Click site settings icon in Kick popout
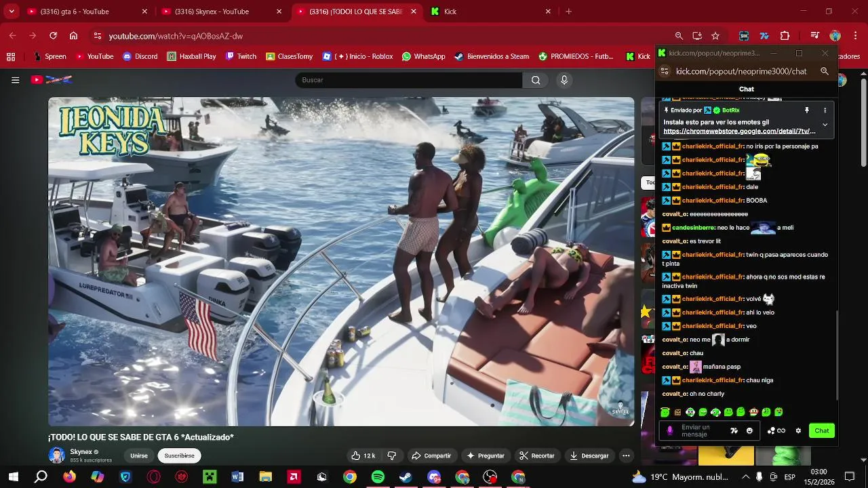868x488 pixels. pos(665,71)
